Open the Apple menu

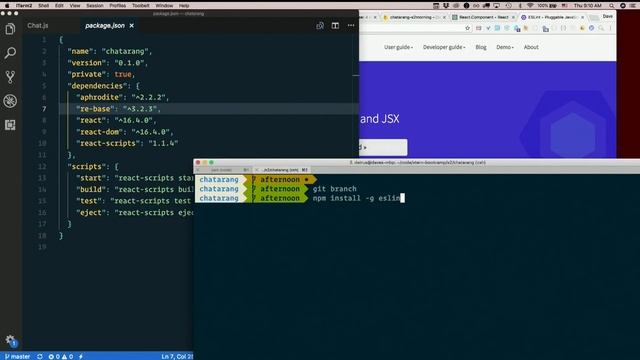(7, 5)
